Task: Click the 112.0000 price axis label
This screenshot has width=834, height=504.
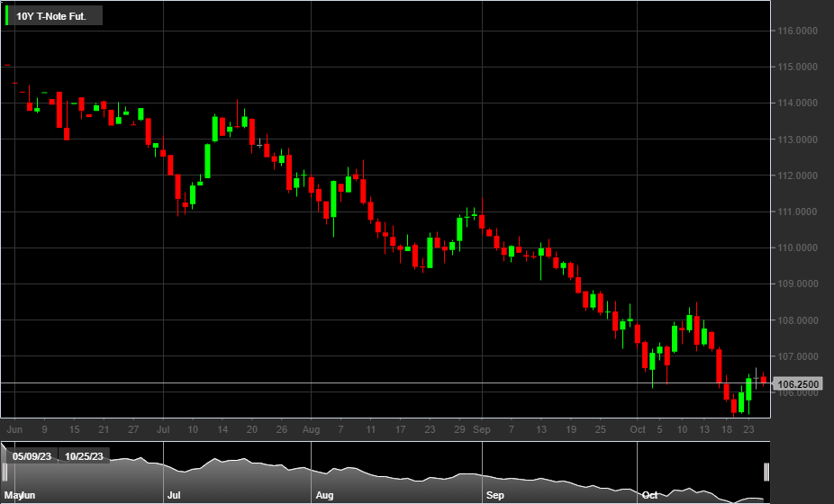Action: pos(797,175)
